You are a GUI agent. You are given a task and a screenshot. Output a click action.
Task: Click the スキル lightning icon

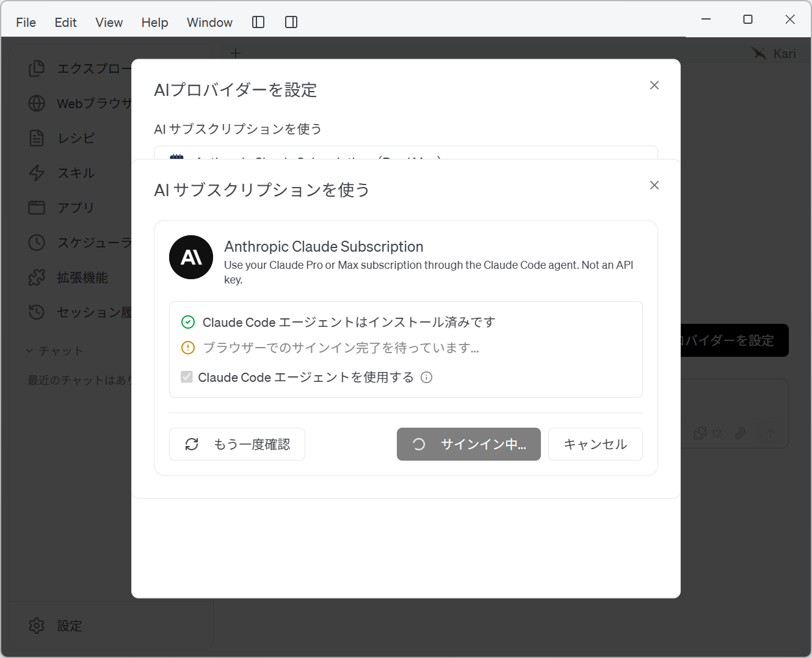[x=37, y=173]
